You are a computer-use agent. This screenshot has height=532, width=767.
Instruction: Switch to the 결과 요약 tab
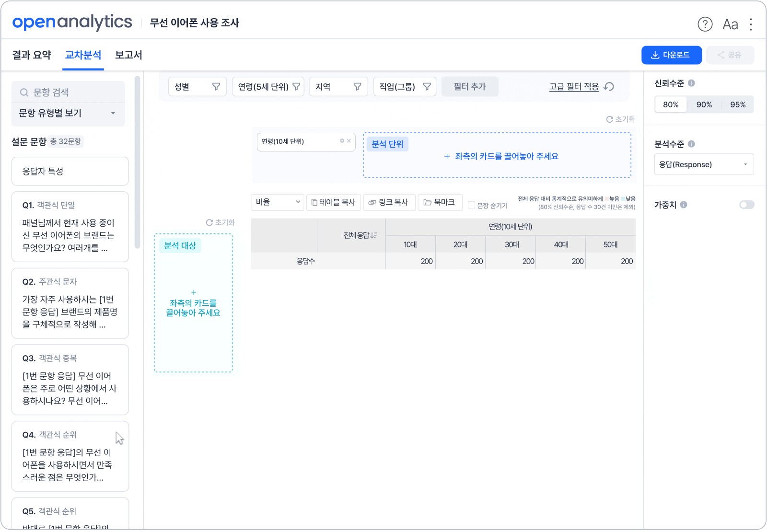click(x=32, y=55)
